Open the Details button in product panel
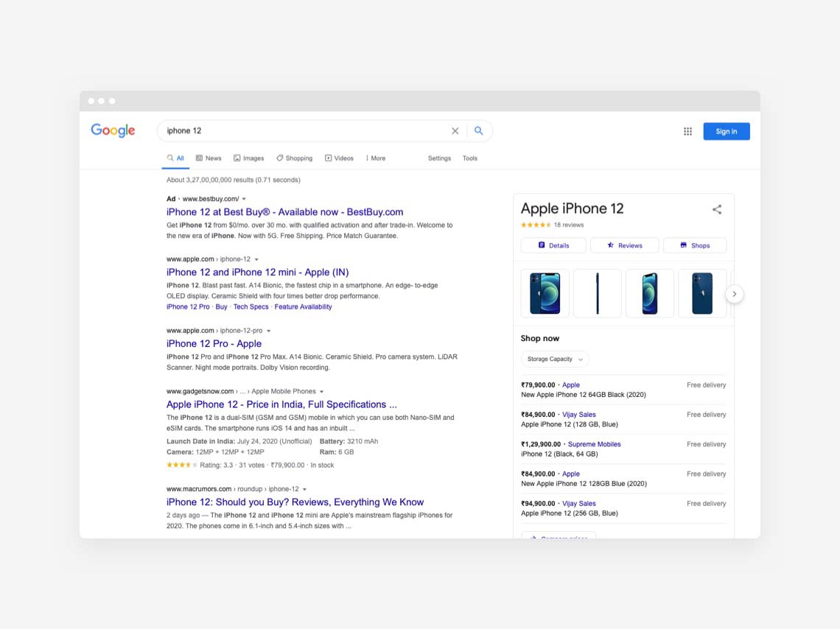This screenshot has width=840, height=629. [x=553, y=245]
